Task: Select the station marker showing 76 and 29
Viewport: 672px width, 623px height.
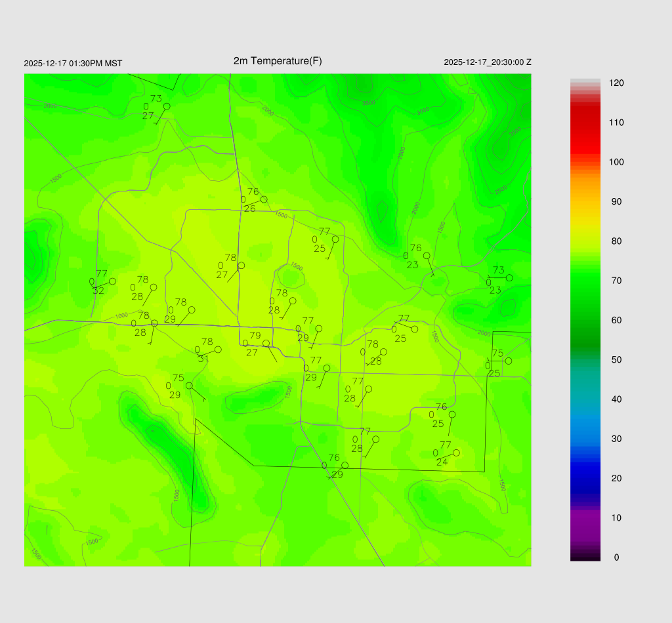Action: (x=345, y=465)
